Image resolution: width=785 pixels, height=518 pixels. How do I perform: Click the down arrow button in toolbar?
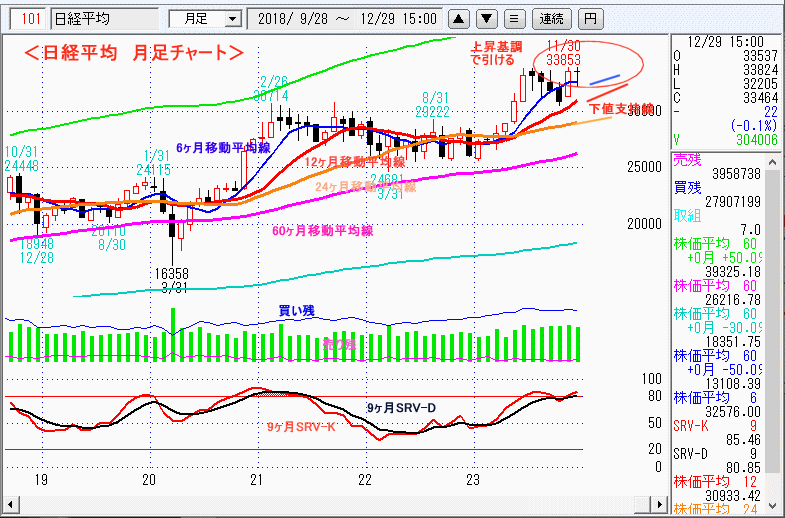[x=485, y=18]
